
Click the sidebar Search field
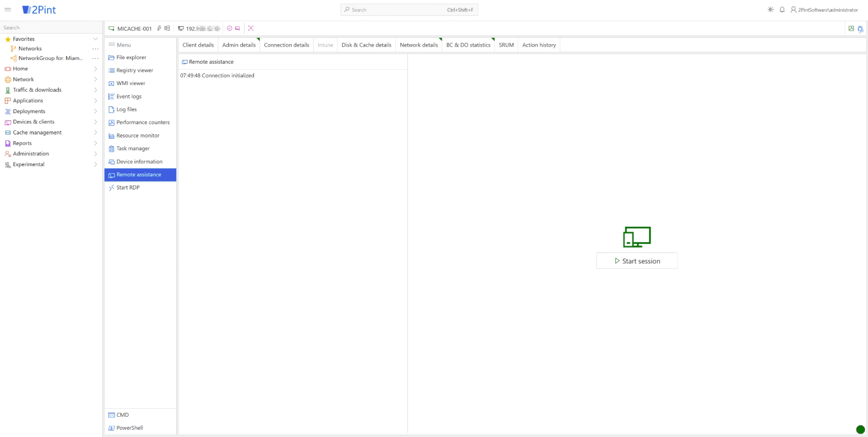(51, 28)
